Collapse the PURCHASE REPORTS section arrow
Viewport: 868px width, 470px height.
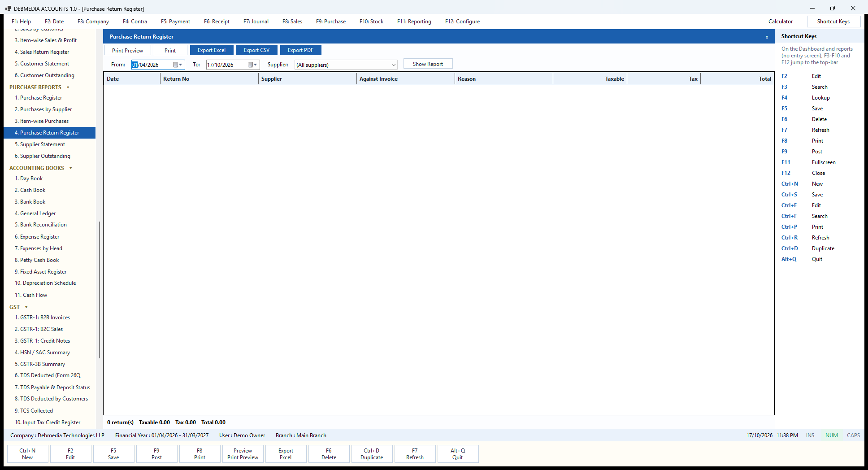pos(68,87)
